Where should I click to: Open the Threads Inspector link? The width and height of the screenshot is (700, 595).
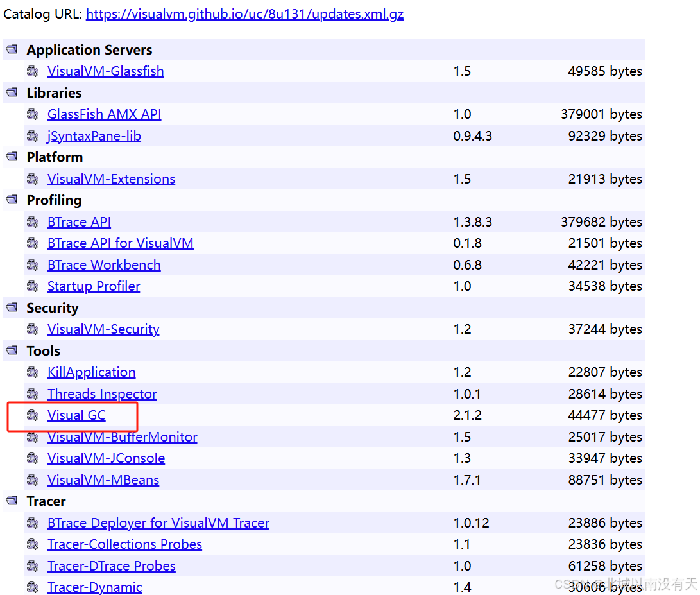point(102,394)
